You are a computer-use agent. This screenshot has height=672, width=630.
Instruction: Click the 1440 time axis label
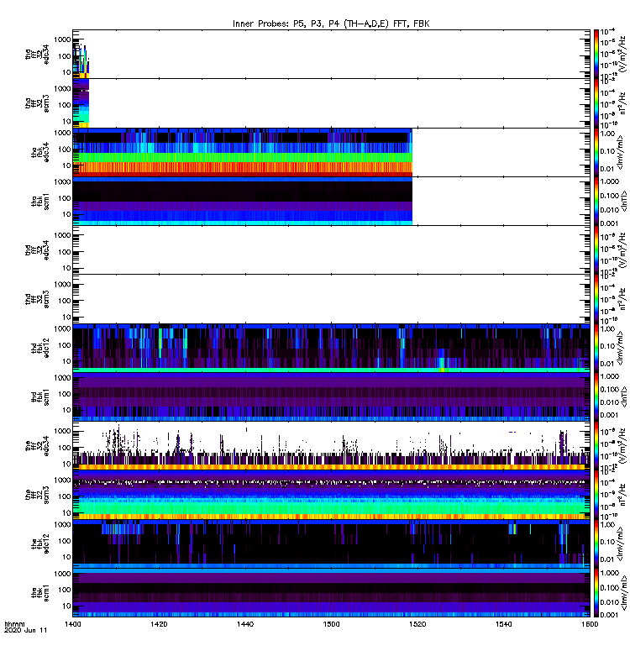click(245, 624)
